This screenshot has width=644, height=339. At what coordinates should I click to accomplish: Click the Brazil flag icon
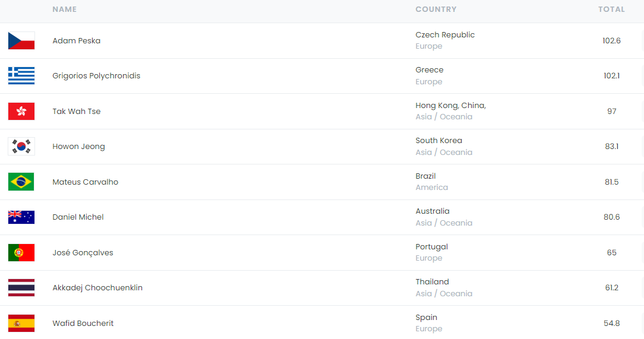point(21,182)
